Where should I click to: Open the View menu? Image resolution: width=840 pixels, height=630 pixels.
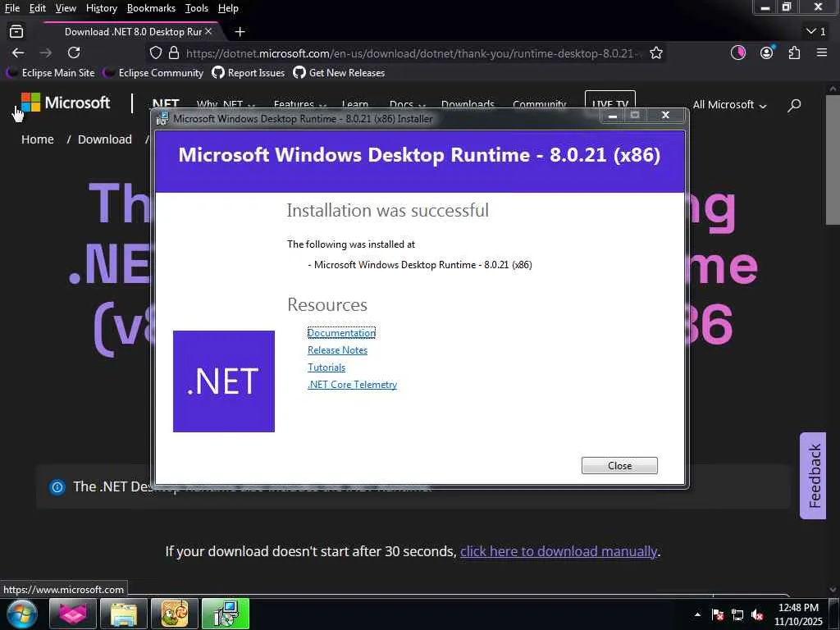[x=66, y=8]
